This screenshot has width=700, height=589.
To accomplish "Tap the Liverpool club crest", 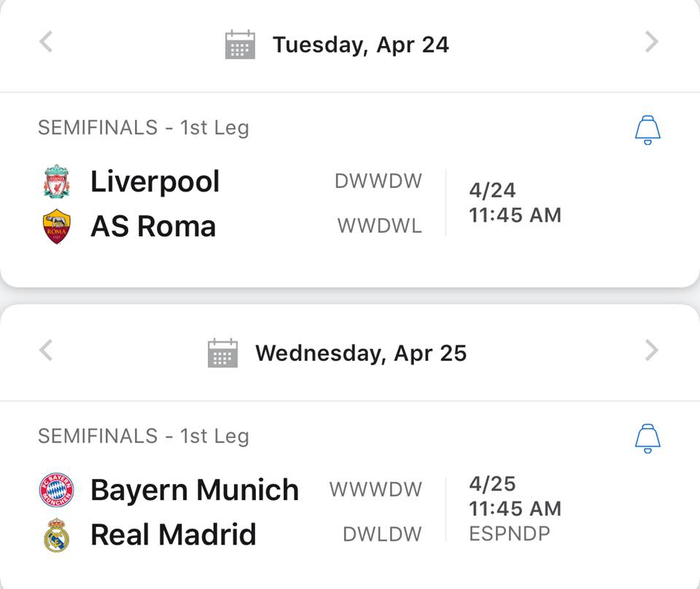I will click(57, 182).
